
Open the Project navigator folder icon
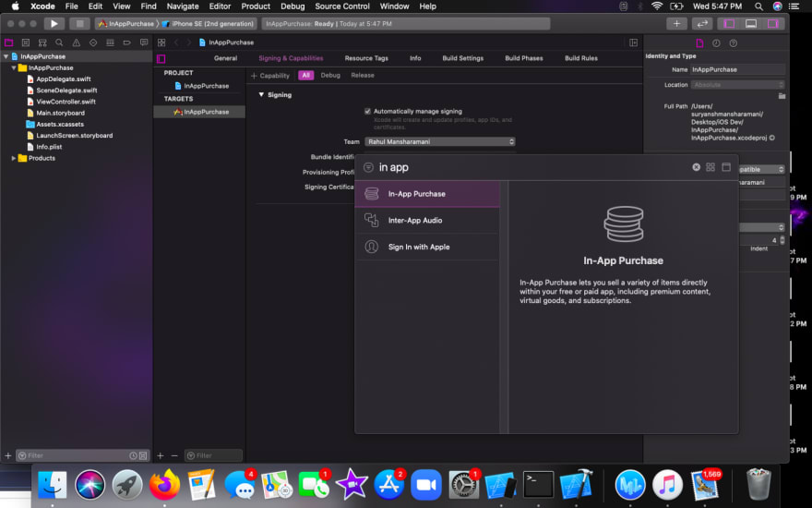point(9,42)
